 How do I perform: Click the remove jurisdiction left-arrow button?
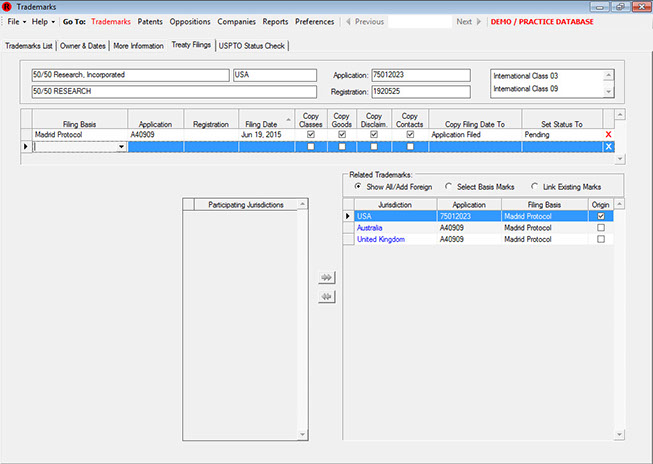325,296
